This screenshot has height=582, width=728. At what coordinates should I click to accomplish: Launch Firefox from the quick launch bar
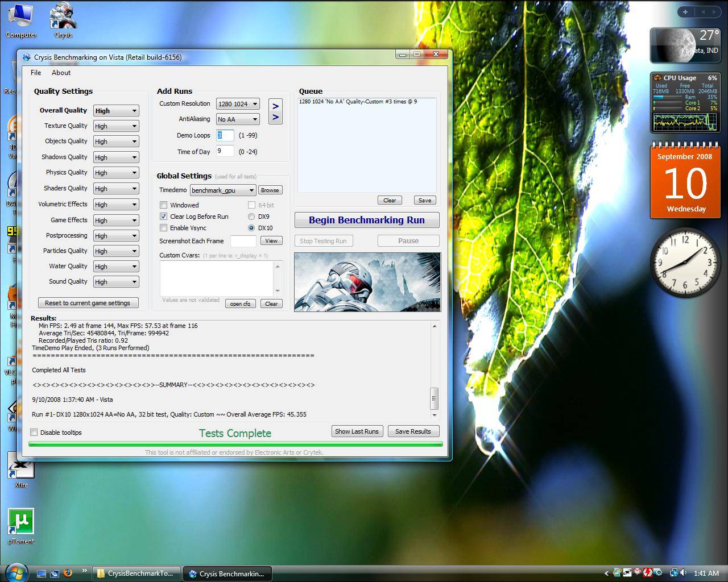(68, 573)
